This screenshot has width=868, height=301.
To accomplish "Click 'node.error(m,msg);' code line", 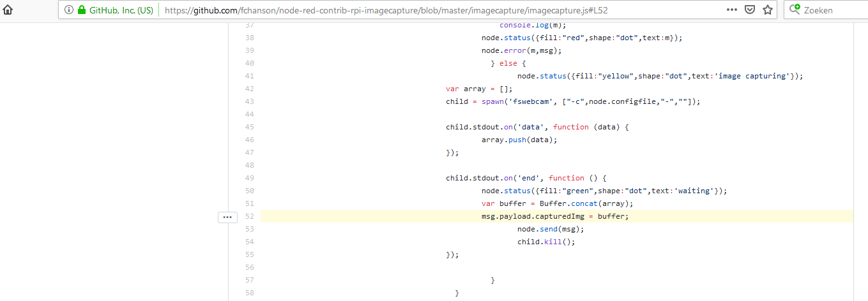I will click(522, 50).
